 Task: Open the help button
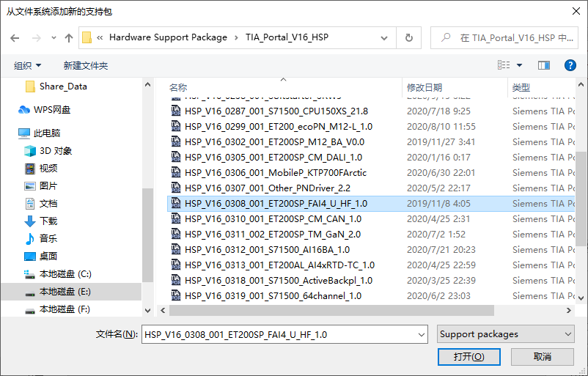[570, 65]
